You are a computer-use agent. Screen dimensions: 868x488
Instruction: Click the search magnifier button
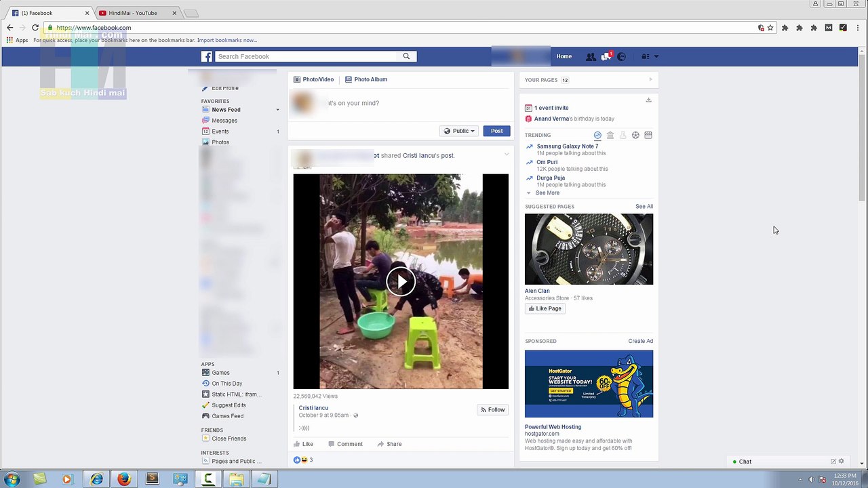(406, 56)
